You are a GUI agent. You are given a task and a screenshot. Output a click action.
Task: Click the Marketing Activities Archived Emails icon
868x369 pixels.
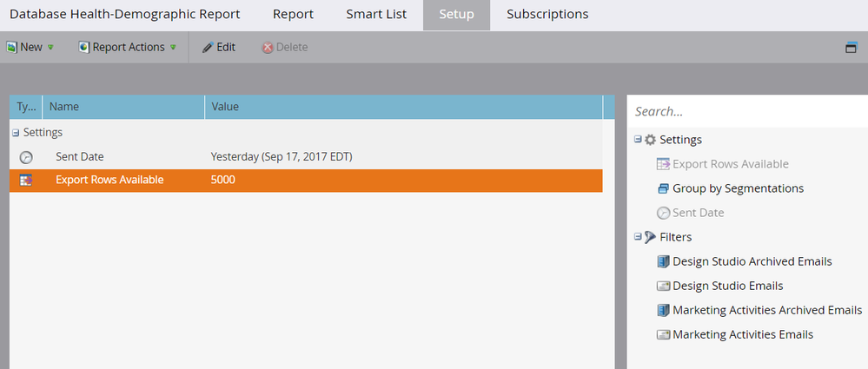tap(663, 310)
